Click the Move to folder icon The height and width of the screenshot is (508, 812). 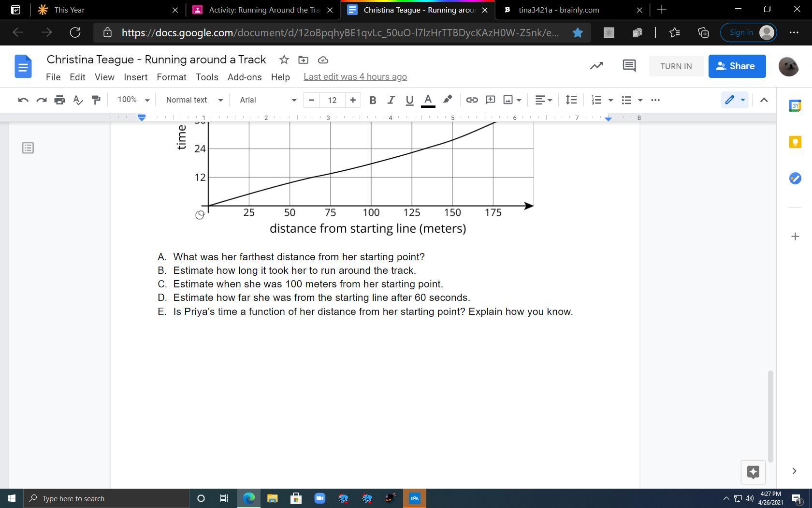tap(303, 60)
